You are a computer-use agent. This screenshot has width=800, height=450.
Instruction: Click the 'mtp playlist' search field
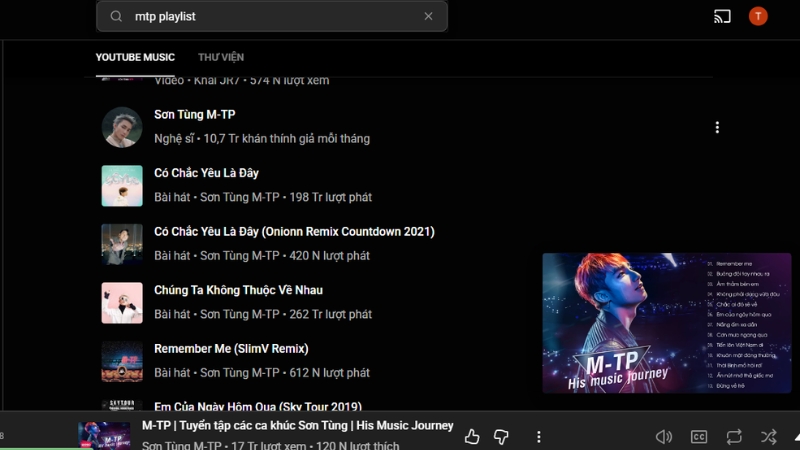point(272,16)
